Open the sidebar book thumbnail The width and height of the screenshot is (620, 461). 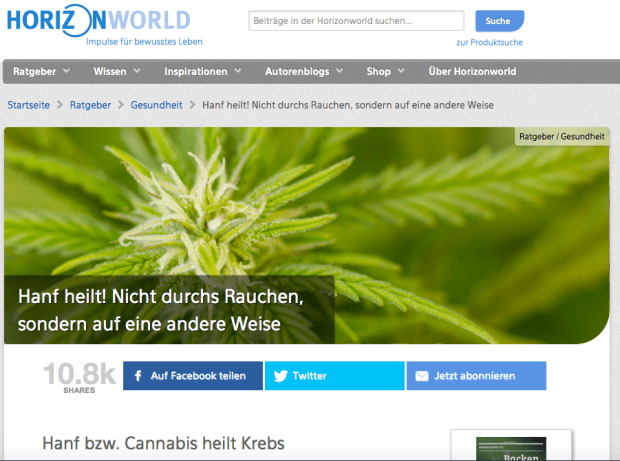[x=510, y=448]
